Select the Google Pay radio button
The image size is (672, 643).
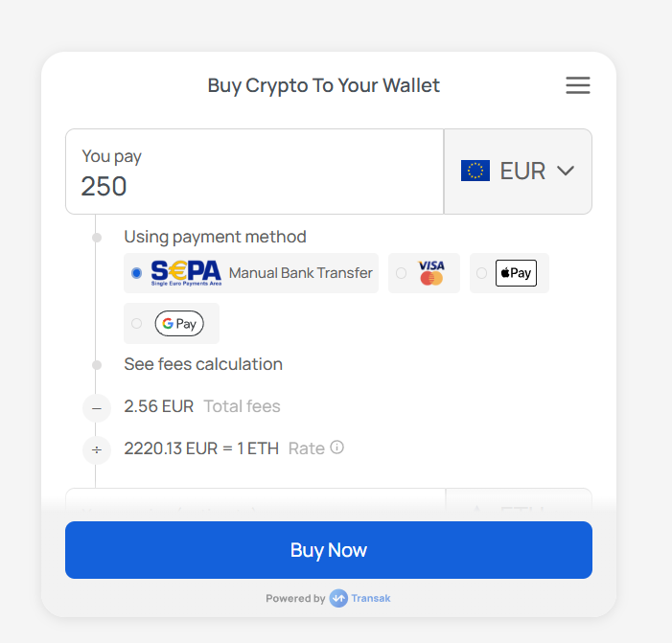[x=136, y=324]
